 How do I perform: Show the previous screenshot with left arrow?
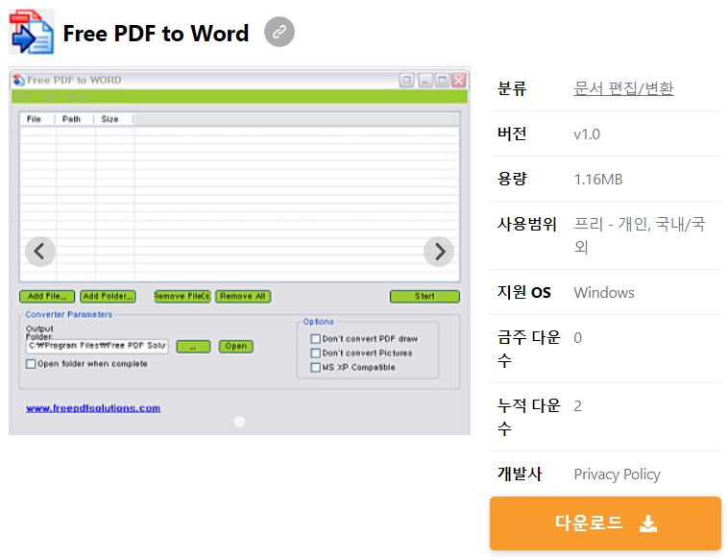[x=40, y=252]
